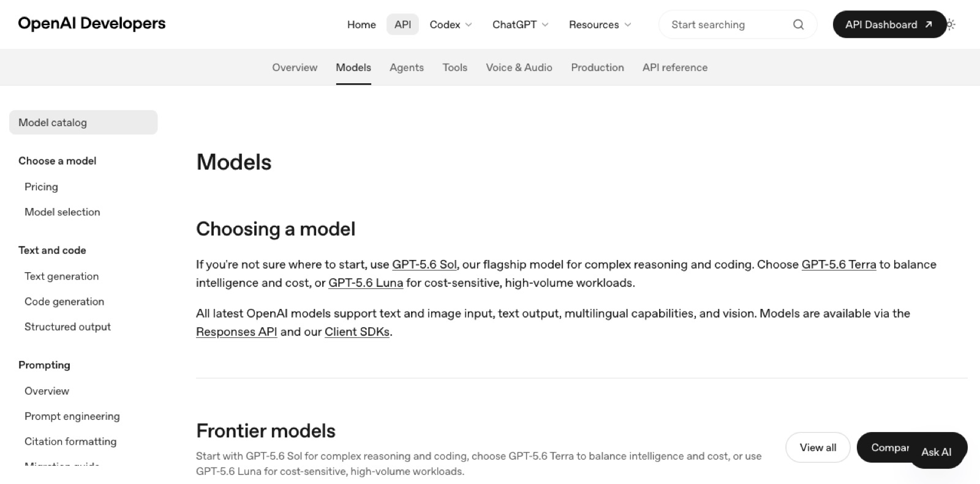980x484 pixels.
Task: Expand the ChatGPT dropdown menu
Action: click(x=520, y=24)
